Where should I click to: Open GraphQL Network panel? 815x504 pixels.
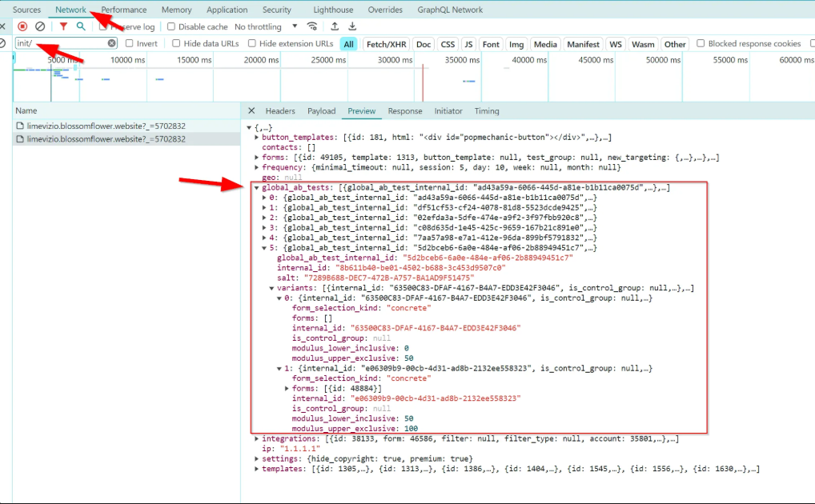(450, 10)
